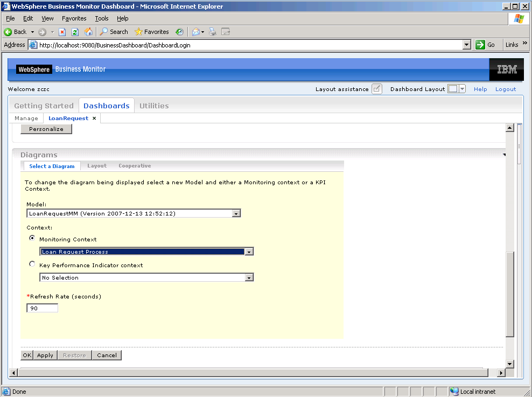Click the Restore button
This screenshot has height=397, width=532.
[74, 356]
